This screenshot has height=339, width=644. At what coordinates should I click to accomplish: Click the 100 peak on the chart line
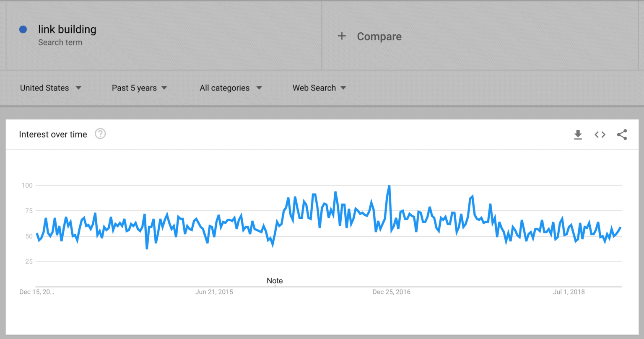[x=390, y=186]
